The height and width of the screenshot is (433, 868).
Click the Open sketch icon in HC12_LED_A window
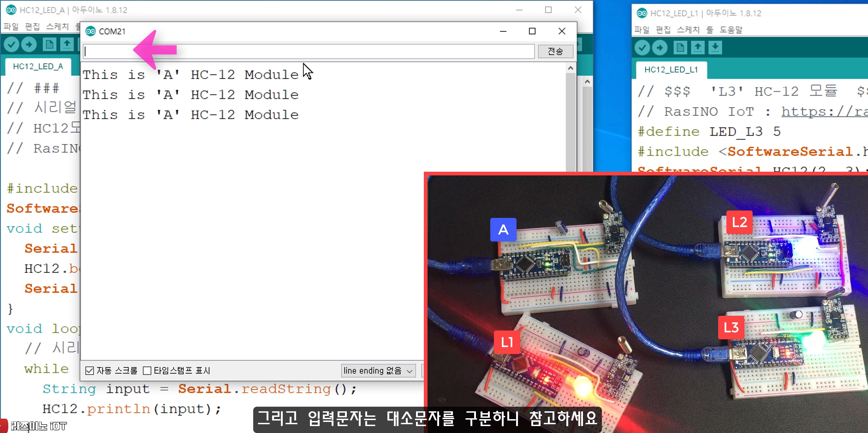point(67,44)
